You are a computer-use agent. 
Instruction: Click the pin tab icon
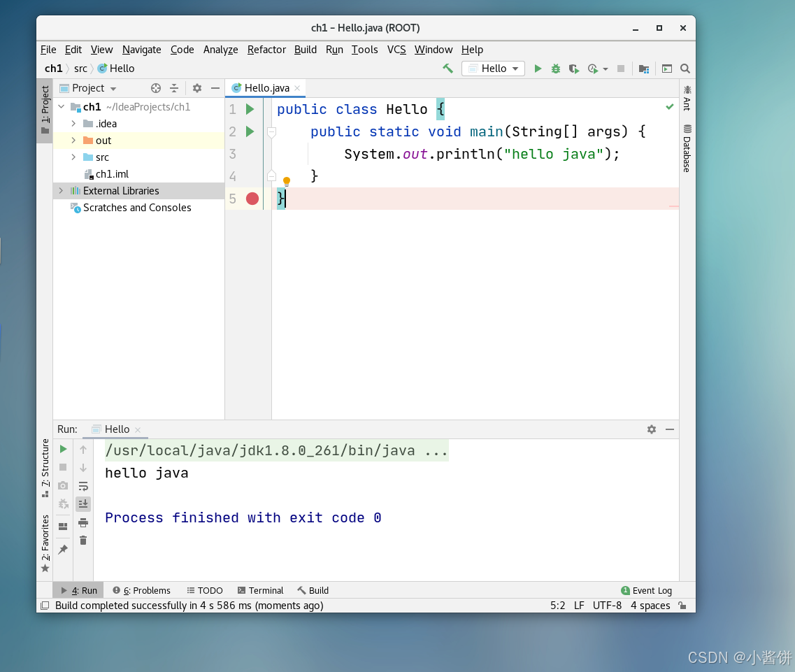click(63, 549)
